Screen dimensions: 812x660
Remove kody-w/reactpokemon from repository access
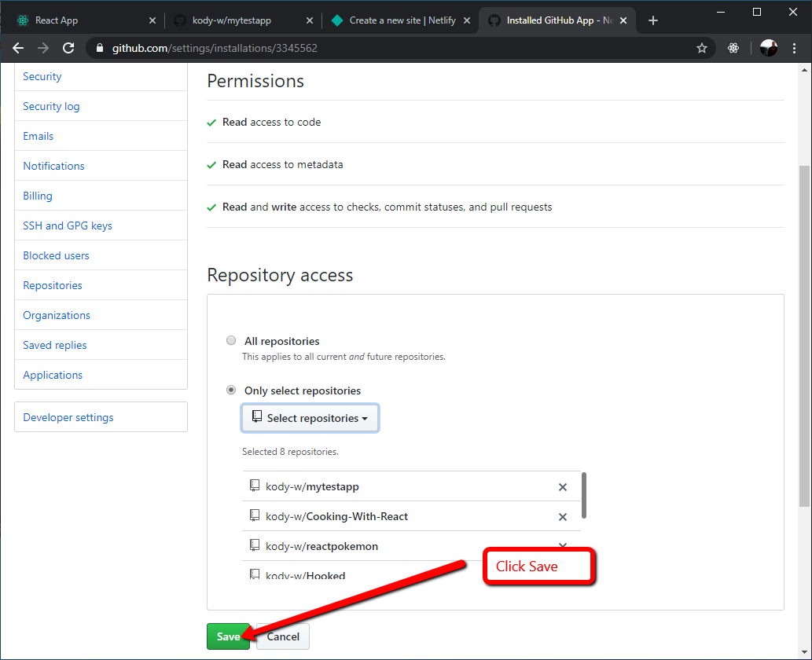563,545
